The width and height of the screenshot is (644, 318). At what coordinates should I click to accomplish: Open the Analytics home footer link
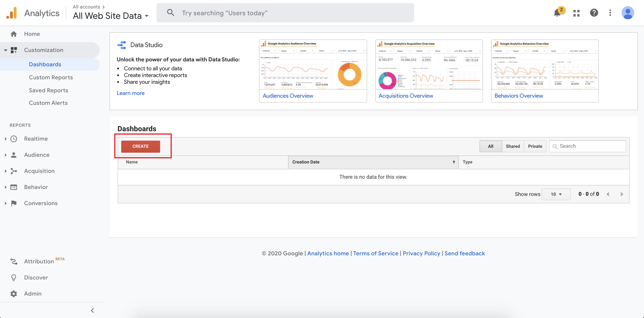coord(328,254)
